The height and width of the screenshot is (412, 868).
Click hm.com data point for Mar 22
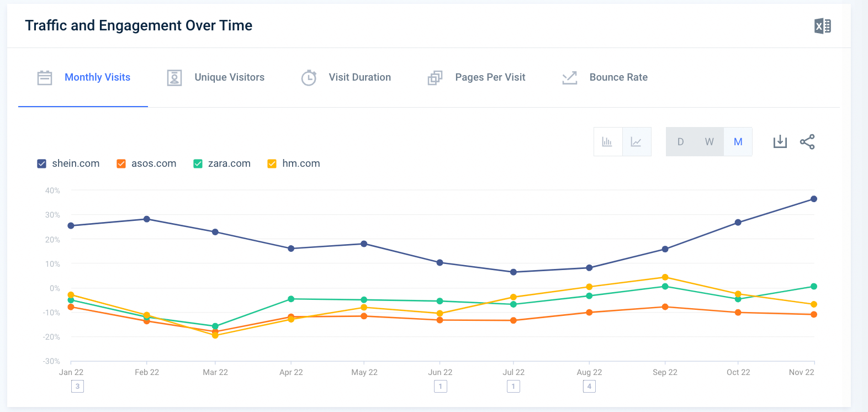[215, 335]
